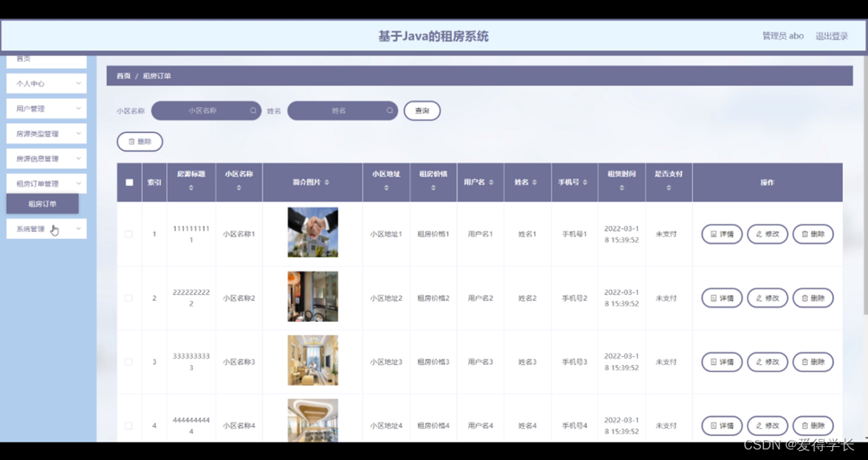Open 详情 for row 4

[722, 426]
